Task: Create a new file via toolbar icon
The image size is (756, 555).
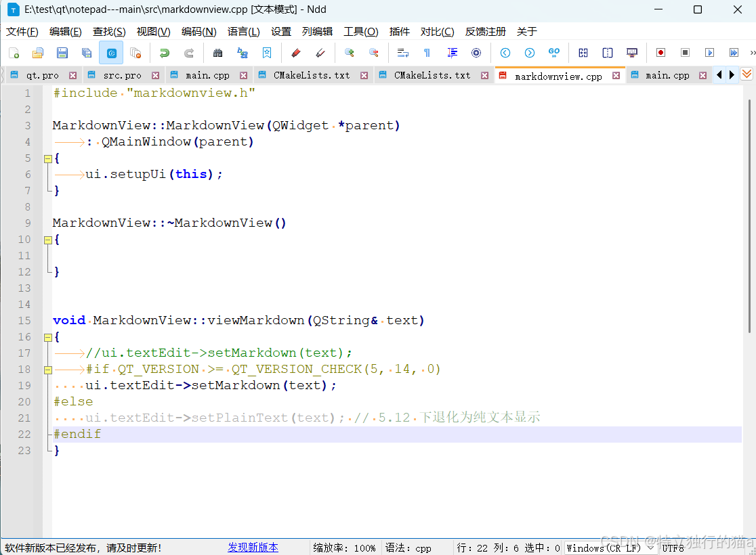Action: (14, 53)
